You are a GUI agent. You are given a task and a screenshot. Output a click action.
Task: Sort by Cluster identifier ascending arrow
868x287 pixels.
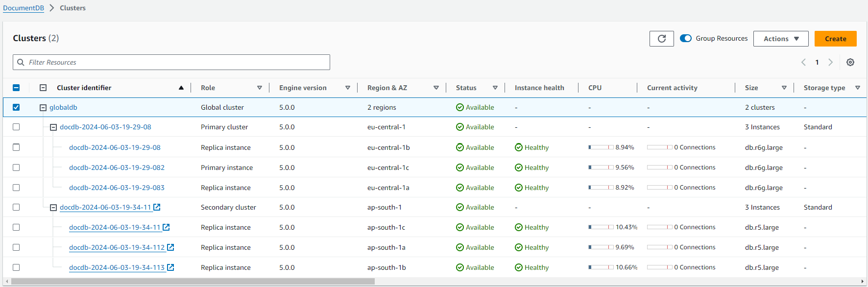coord(181,88)
